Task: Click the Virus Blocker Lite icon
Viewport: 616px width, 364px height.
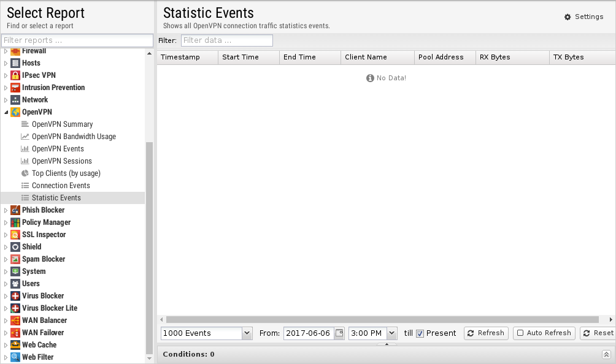Action: click(x=15, y=308)
